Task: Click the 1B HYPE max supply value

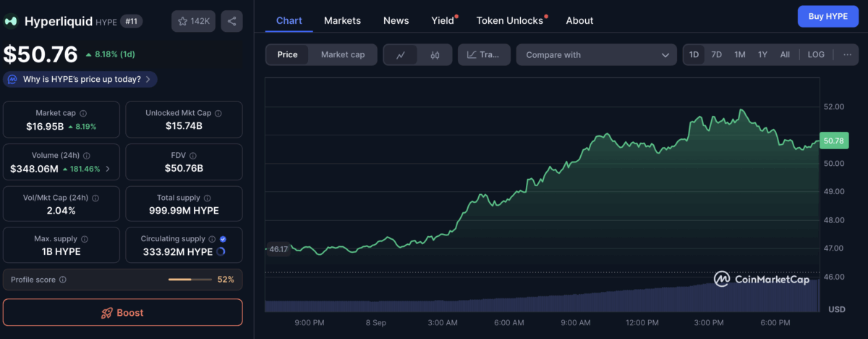Action: (x=61, y=252)
